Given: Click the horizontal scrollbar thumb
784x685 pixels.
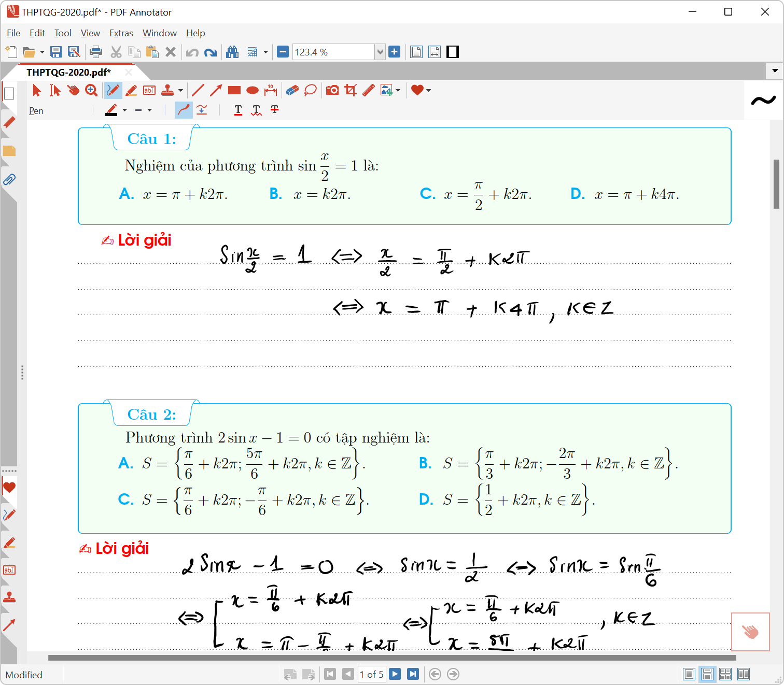Looking at the screenshot, I should 392,658.
